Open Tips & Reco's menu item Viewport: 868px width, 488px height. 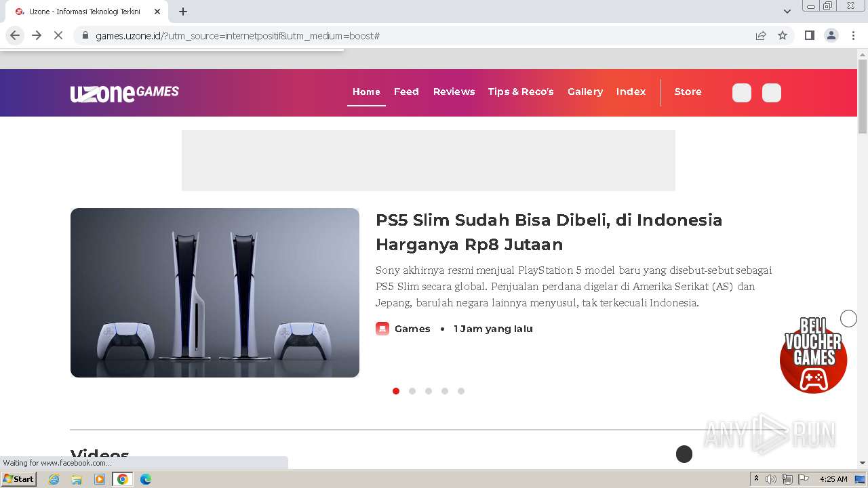[521, 91]
